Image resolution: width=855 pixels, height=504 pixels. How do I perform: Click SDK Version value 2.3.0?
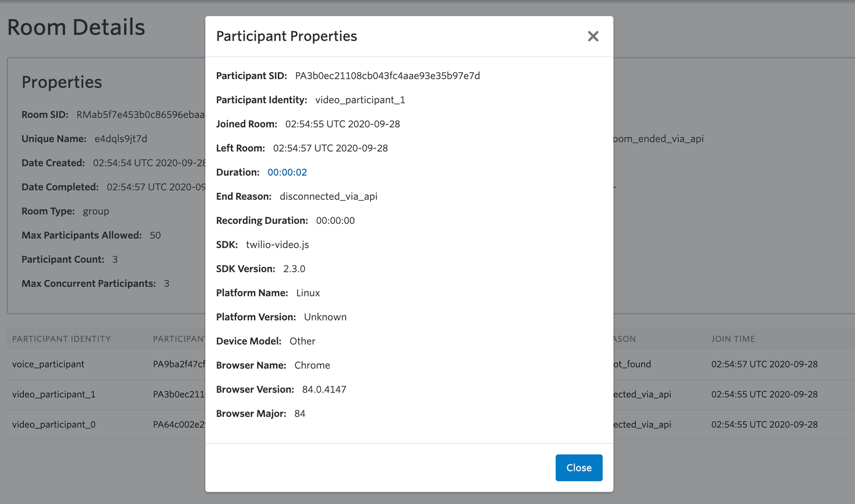[x=294, y=269]
